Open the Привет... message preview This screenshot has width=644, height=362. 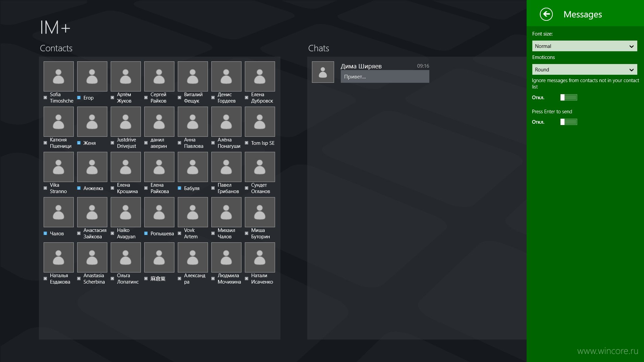(x=385, y=77)
